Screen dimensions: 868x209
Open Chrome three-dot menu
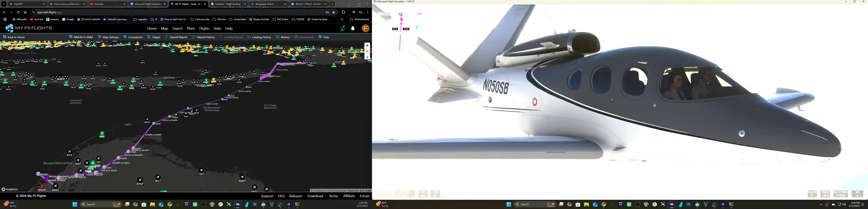[x=368, y=12]
